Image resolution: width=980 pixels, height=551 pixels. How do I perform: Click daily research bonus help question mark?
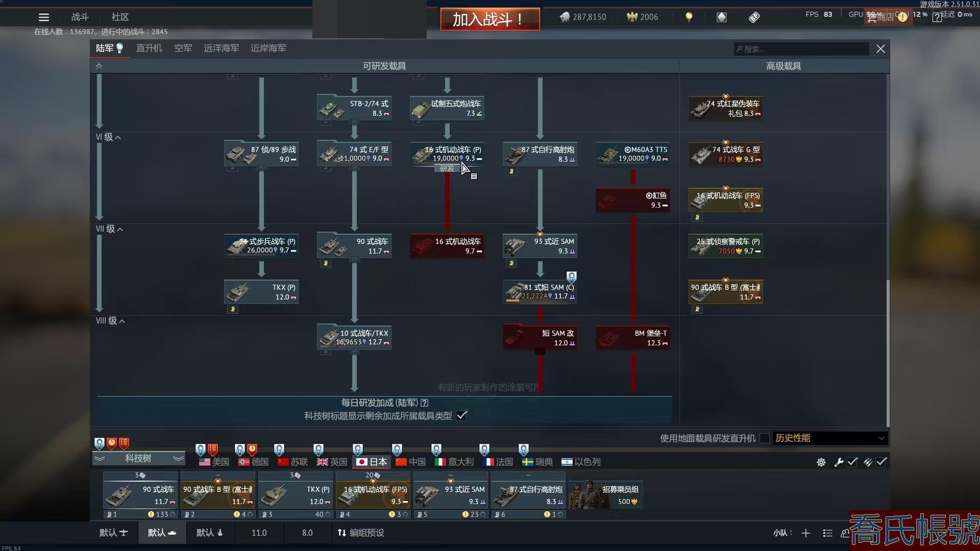coord(425,403)
